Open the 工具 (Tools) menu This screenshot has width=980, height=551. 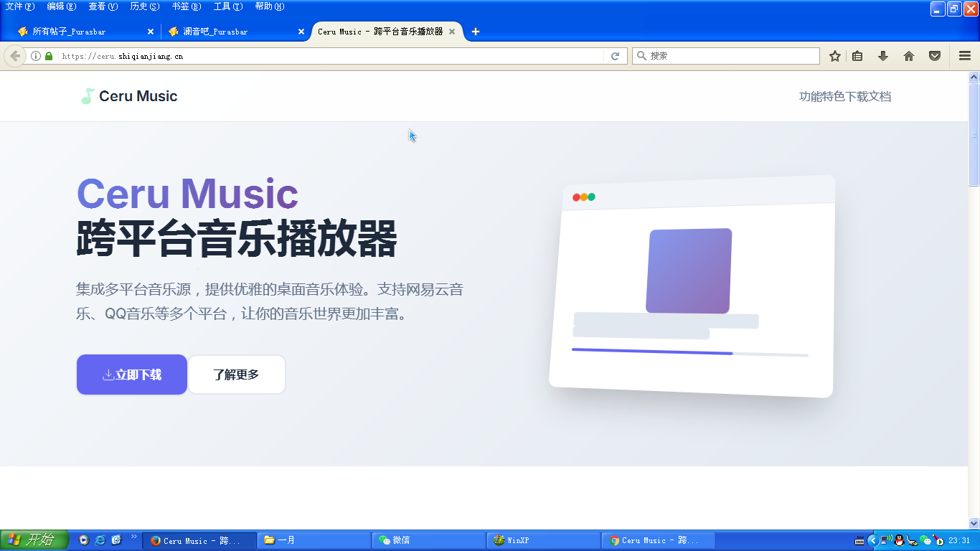coord(227,6)
